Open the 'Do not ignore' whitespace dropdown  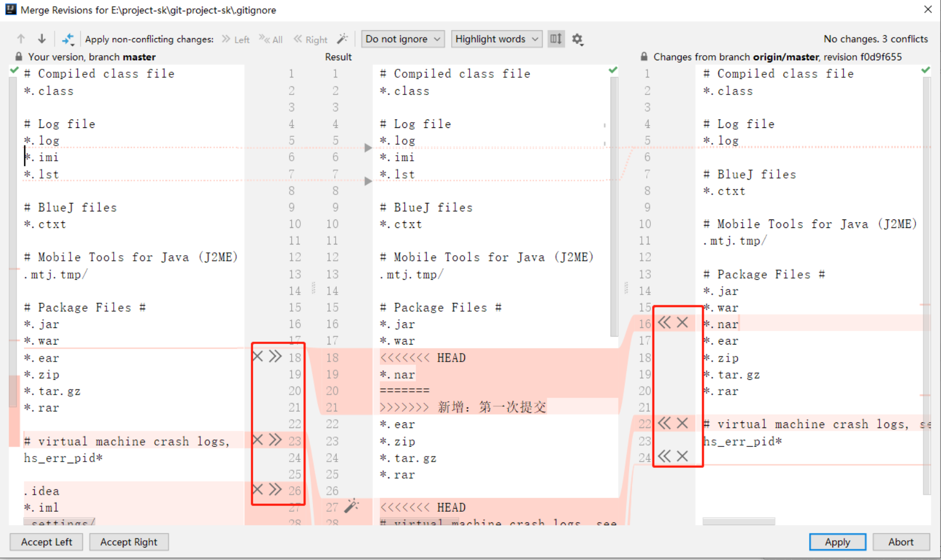403,39
